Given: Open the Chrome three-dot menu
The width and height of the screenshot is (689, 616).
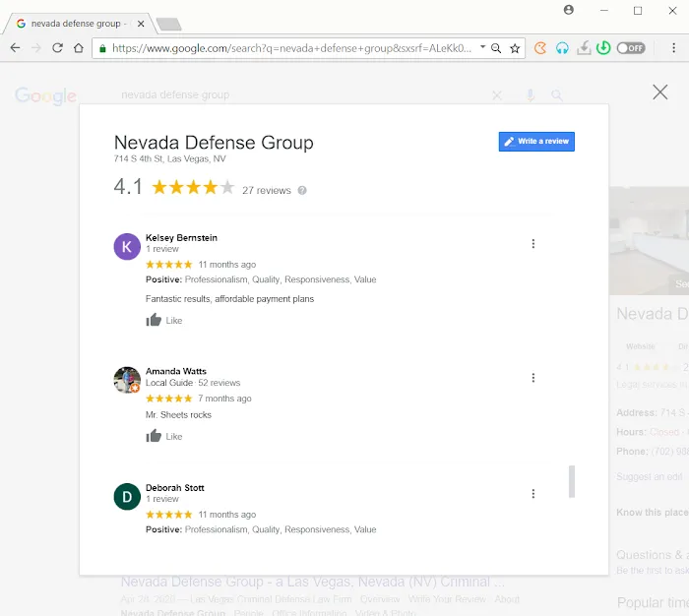Looking at the screenshot, I should (x=673, y=48).
